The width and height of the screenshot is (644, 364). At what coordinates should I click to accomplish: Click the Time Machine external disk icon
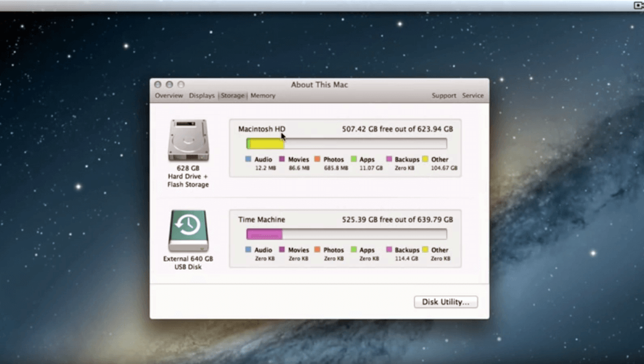(188, 230)
